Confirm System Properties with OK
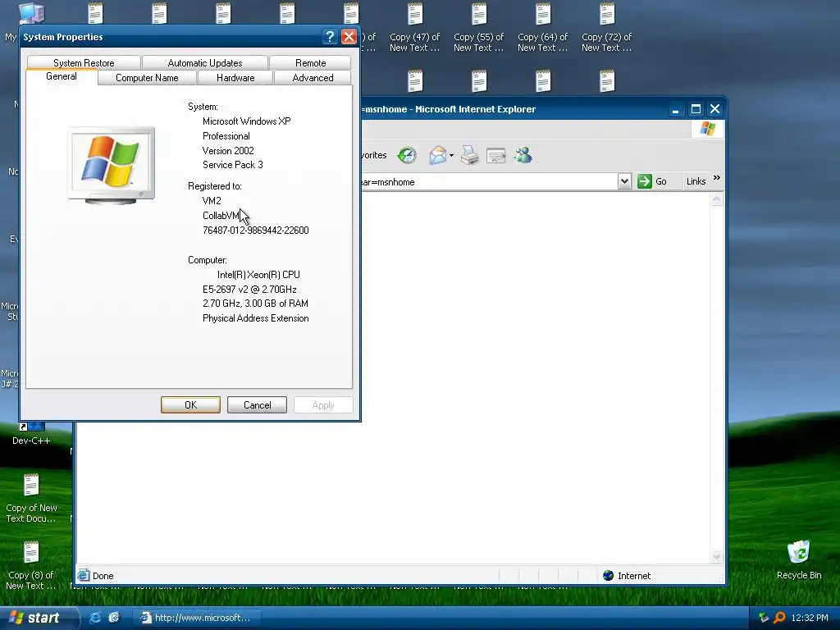The width and height of the screenshot is (840, 630). click(x=190, y=405)
